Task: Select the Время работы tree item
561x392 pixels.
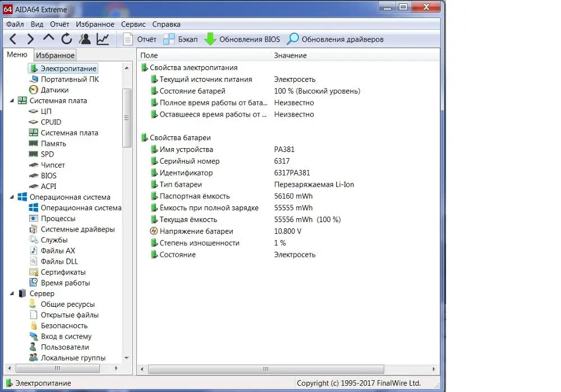Action: tap(59, 283)
